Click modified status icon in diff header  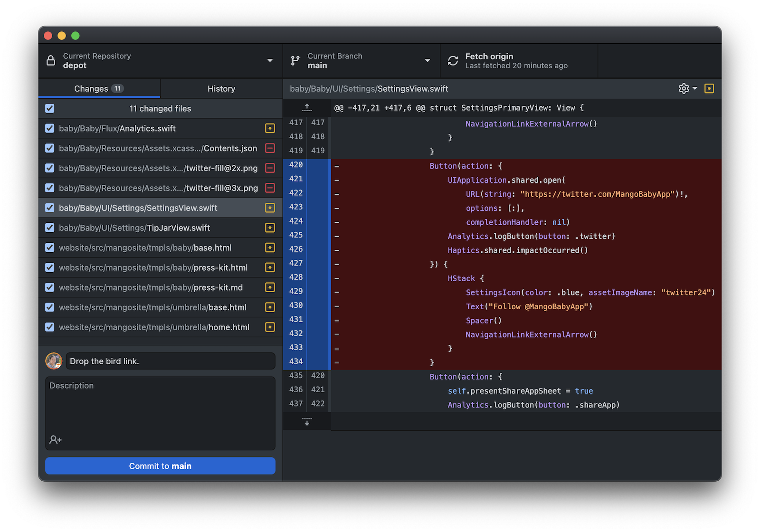(x=709, y=88)
